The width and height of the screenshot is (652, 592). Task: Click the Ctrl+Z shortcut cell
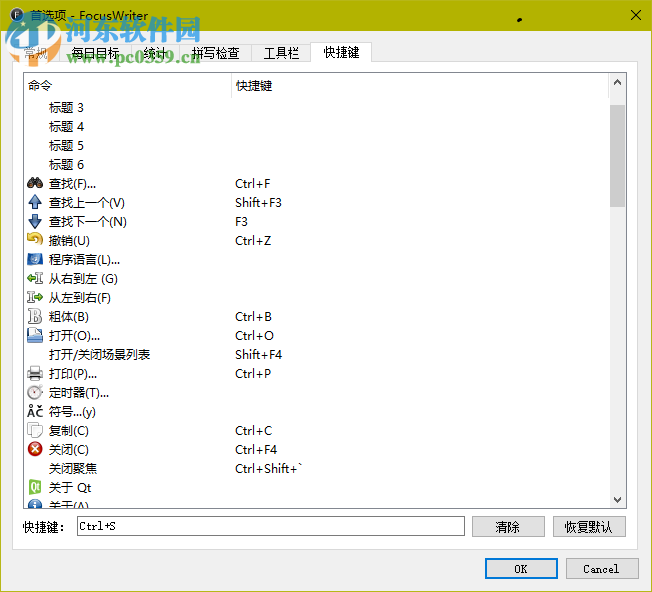[x=253, y=240]
